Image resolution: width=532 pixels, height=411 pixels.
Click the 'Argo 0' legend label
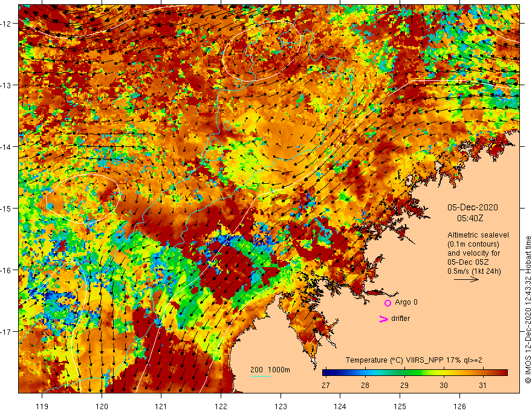[406, 302]
